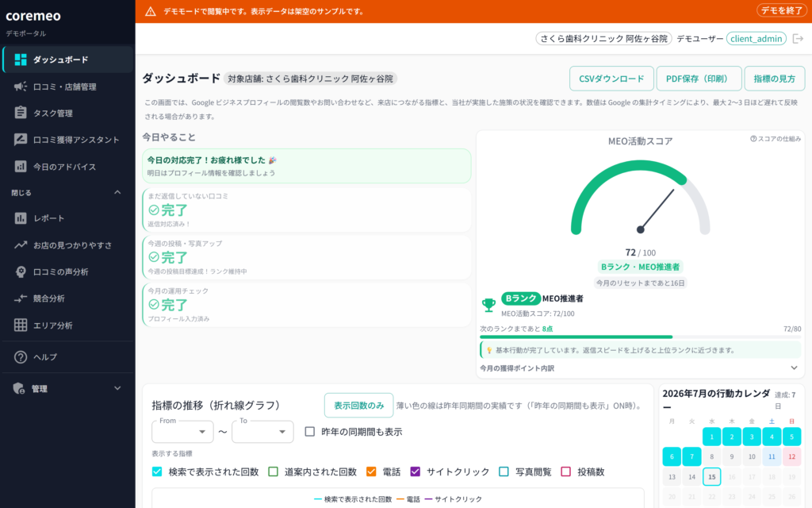
Task: Click the デモを終了 button
Action: point(781,11)
